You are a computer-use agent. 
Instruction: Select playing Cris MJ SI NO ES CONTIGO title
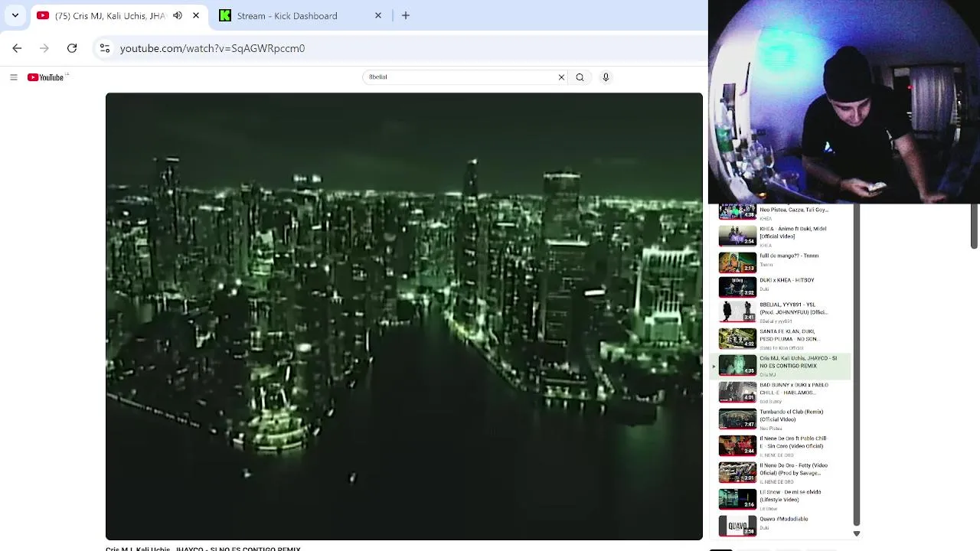pos(798,362)
